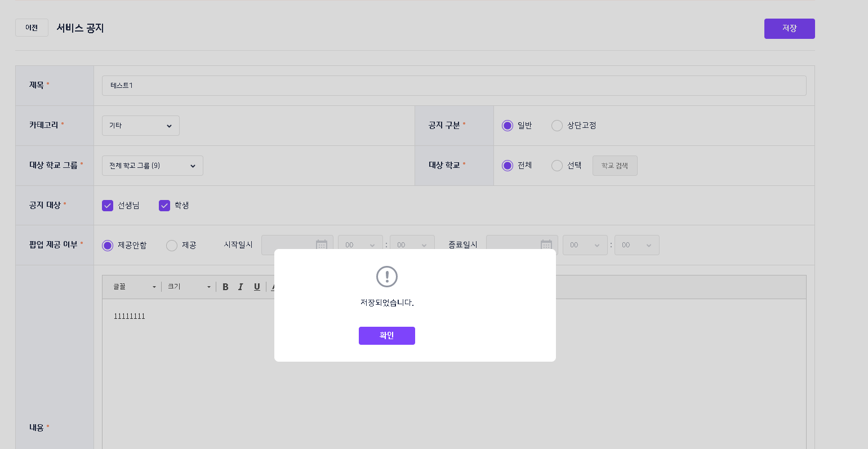
Task: Uncheck the 학생 checkbox
Action: point(164,206)
